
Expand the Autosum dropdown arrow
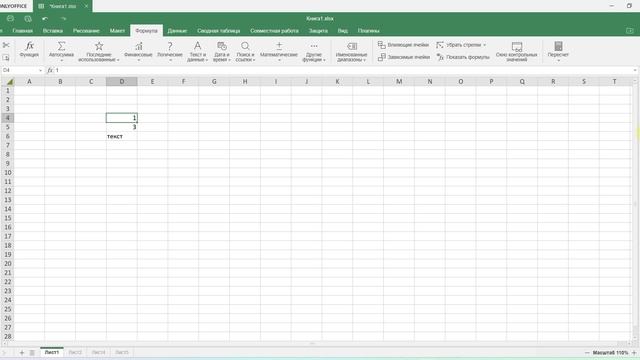(61, 60)
